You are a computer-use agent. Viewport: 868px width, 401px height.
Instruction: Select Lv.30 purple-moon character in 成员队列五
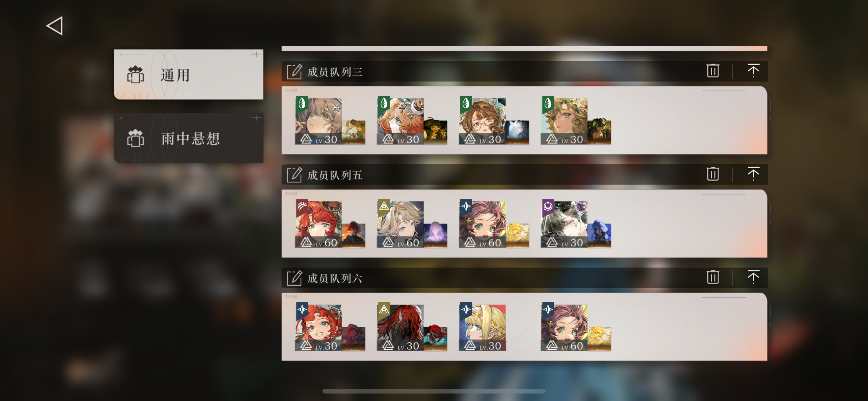tap(564, 224)
